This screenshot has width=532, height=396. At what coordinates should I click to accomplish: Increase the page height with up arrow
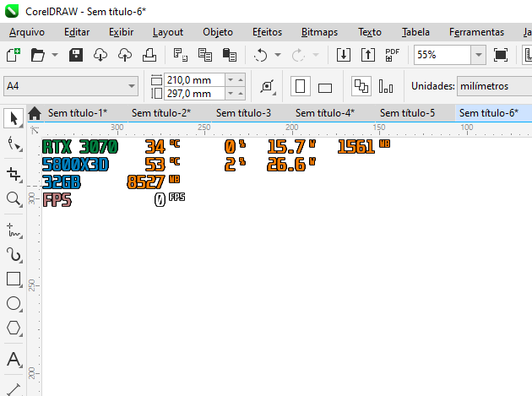click(241, 94)
